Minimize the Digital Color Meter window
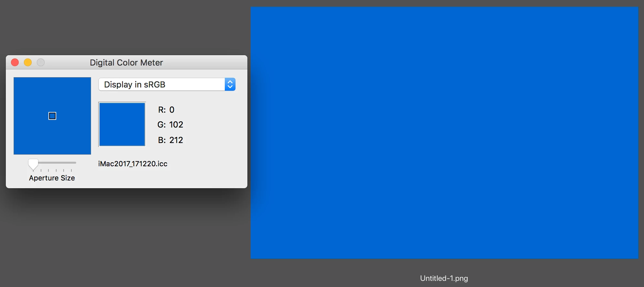644x287 pixels. (x=28, y=62)
